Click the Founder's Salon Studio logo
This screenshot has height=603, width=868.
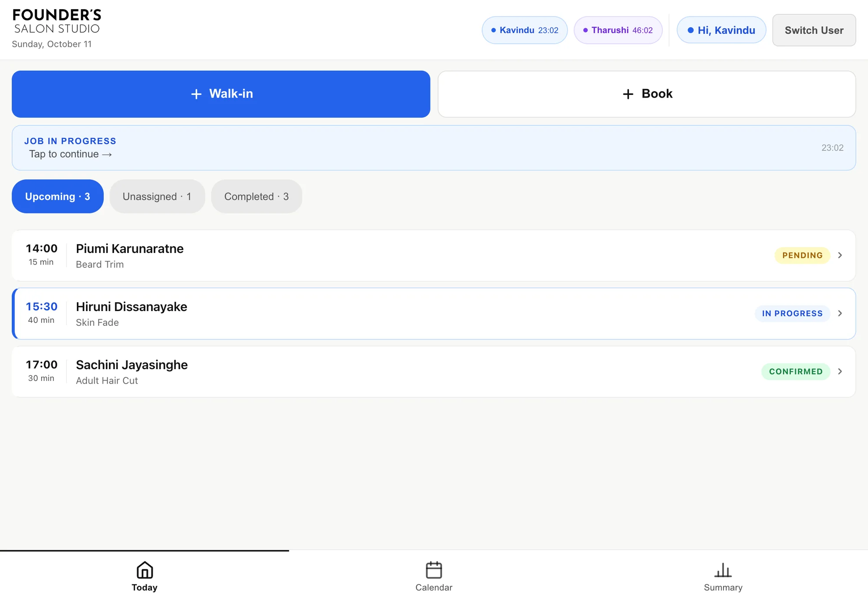click(57, 21)
